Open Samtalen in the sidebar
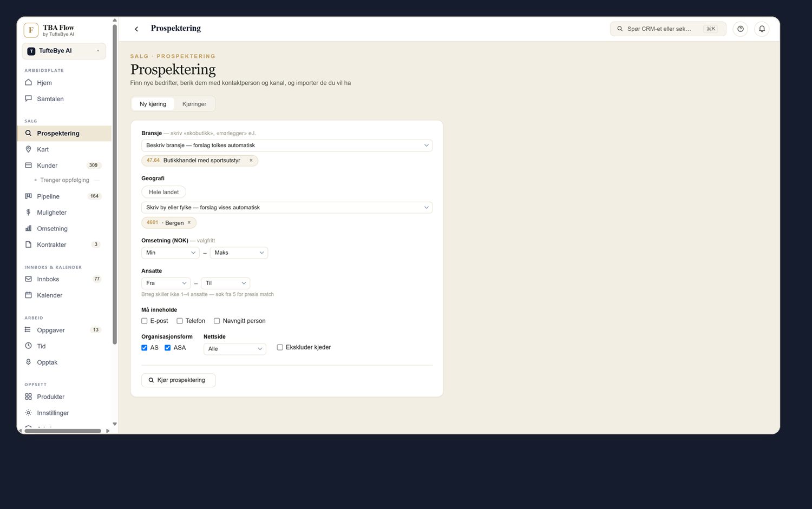 click(64, 99)
